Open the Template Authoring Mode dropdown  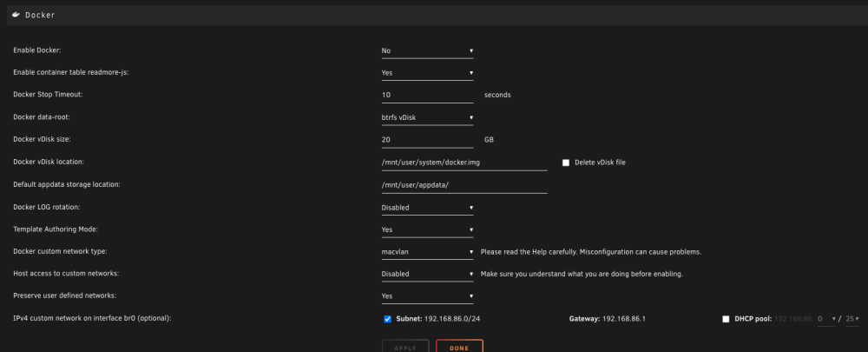tap(427, 229)
